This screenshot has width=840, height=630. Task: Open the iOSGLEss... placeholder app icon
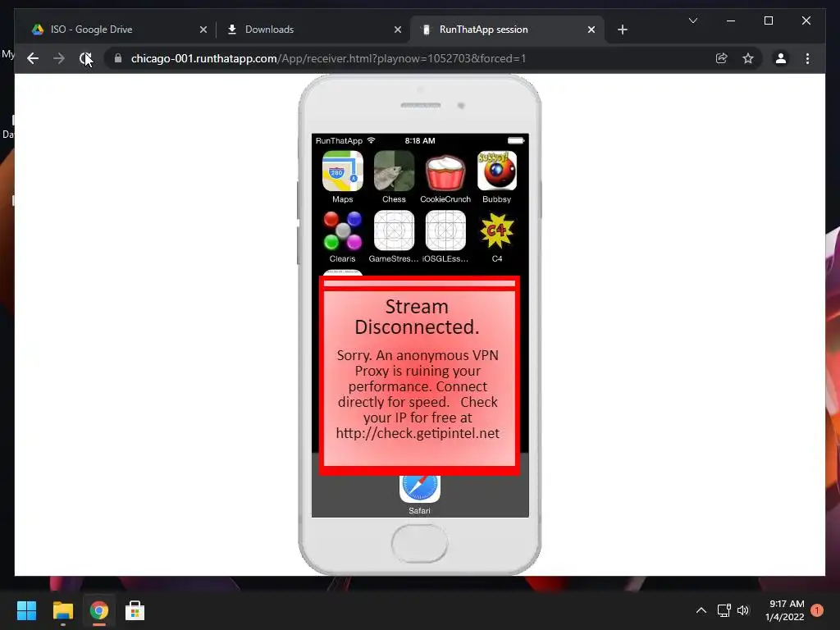tap(445, 231)
